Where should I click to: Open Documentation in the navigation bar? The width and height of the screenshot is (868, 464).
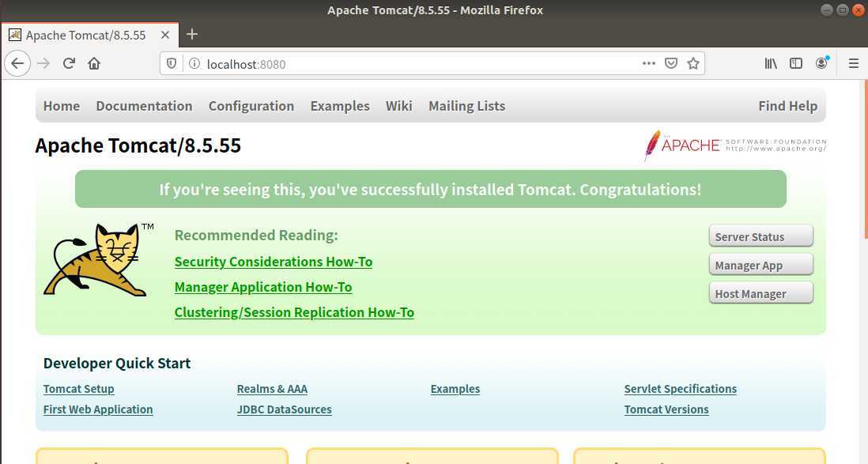pos(144,106)
